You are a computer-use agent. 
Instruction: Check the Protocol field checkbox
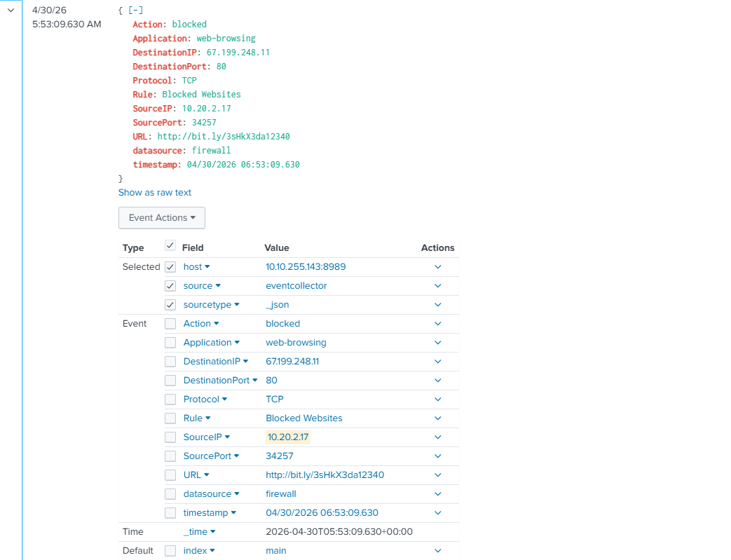point(170,399)
